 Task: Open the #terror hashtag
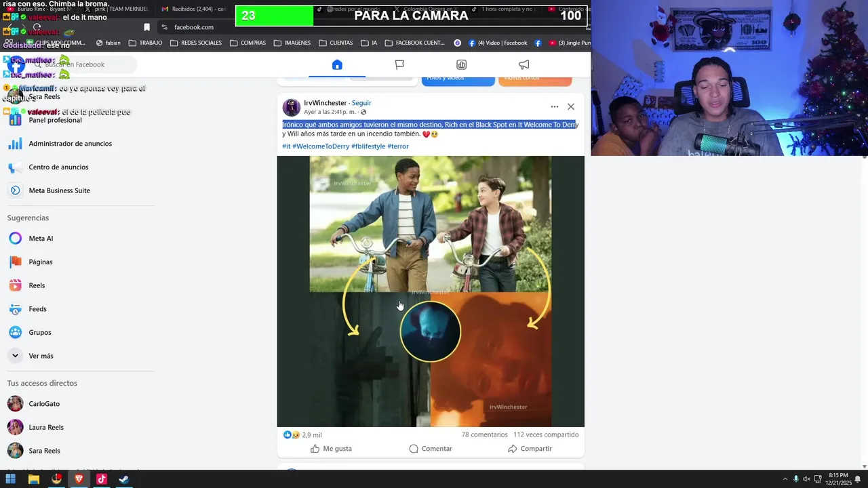(x=398, y=146)
